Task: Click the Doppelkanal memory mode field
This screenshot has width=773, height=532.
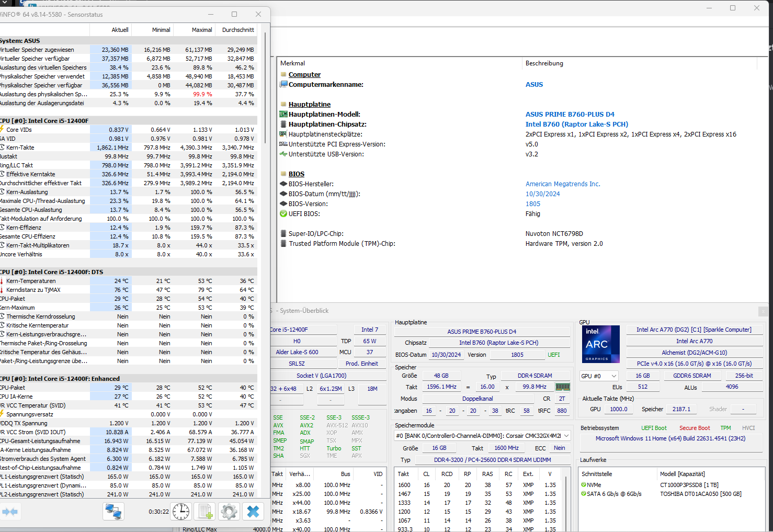Action: 478,399
